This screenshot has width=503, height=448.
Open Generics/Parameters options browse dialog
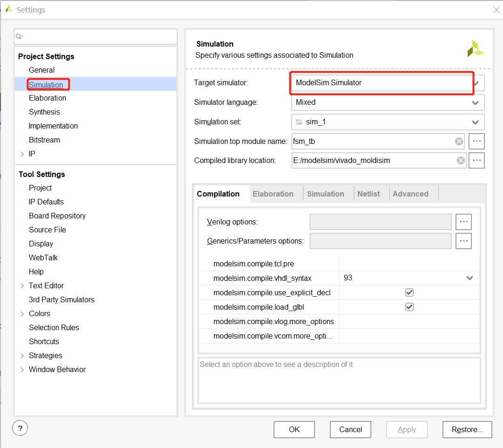(463, 241)
